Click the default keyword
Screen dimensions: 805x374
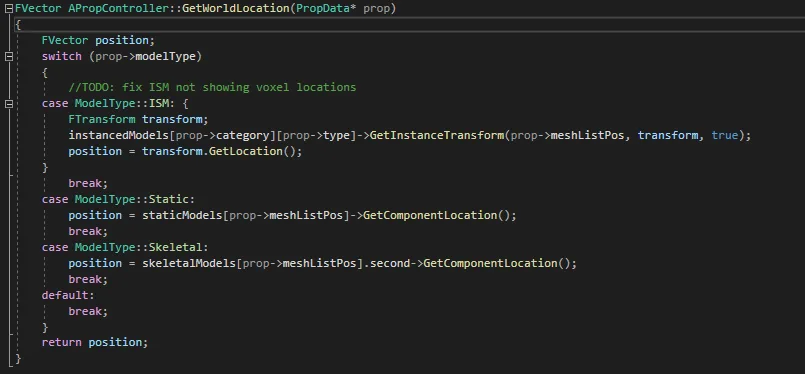(x=65, y=295)
